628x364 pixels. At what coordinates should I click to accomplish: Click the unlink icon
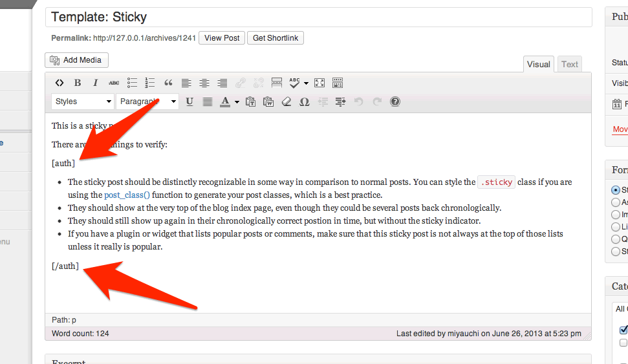tap(258, 83)
